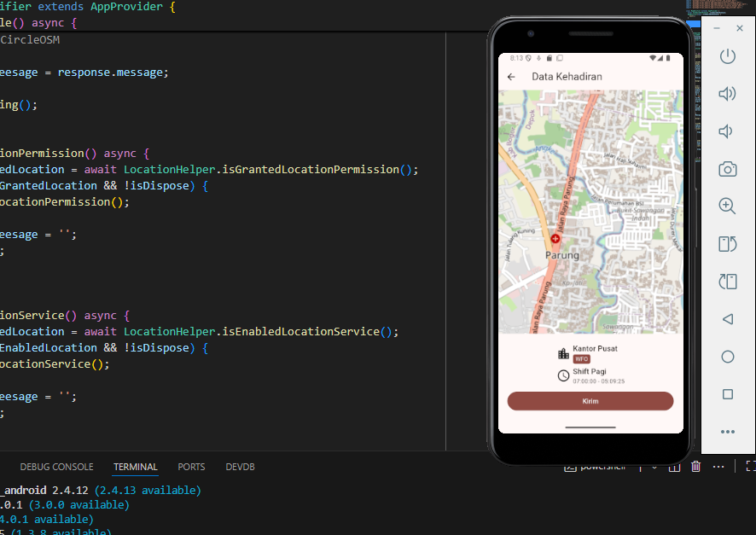Select the Volume down emulator control
756x535 pixels.
[728, 131]
